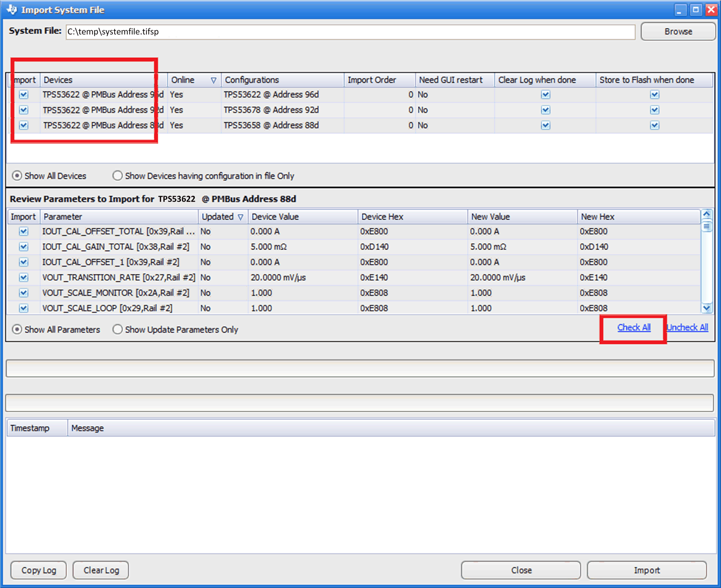Choose the Show All Devices radio button
This screenshot has width=721, height=588.
[x=17, y=176]
